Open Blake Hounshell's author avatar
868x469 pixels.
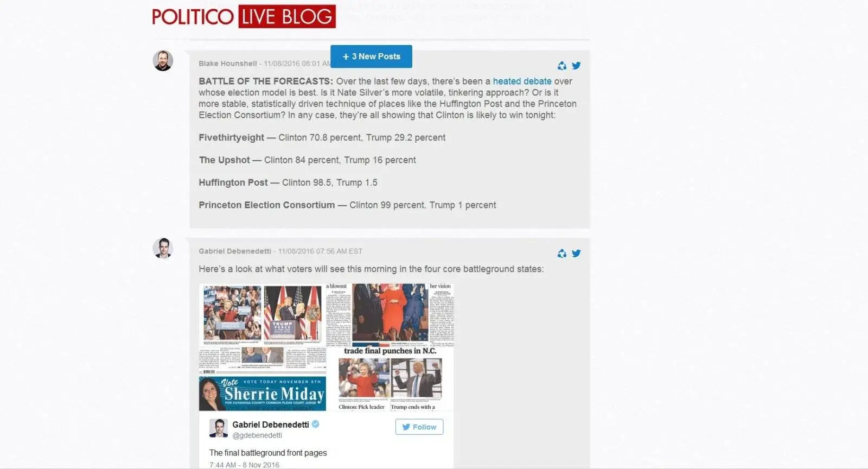163,61
